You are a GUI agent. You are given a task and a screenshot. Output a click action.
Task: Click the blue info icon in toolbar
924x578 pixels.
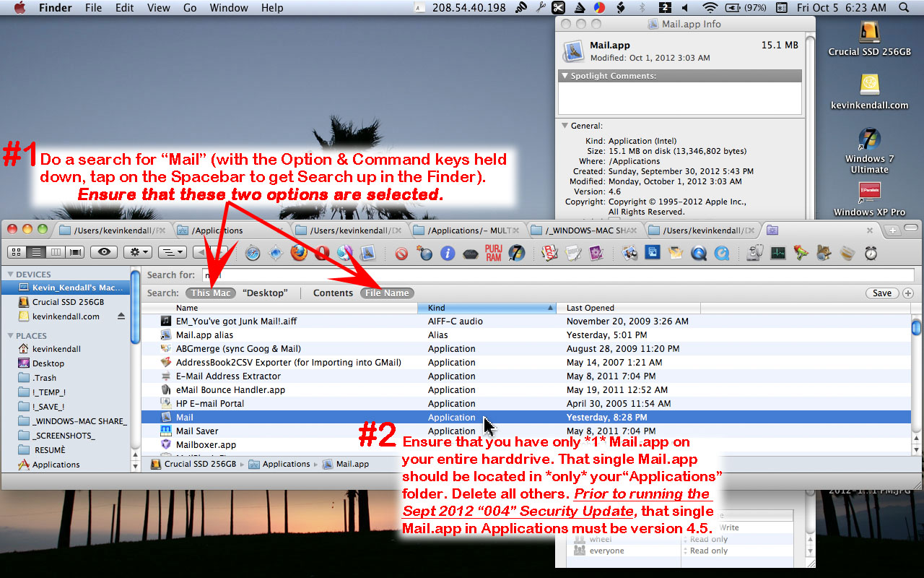[448, 253]
